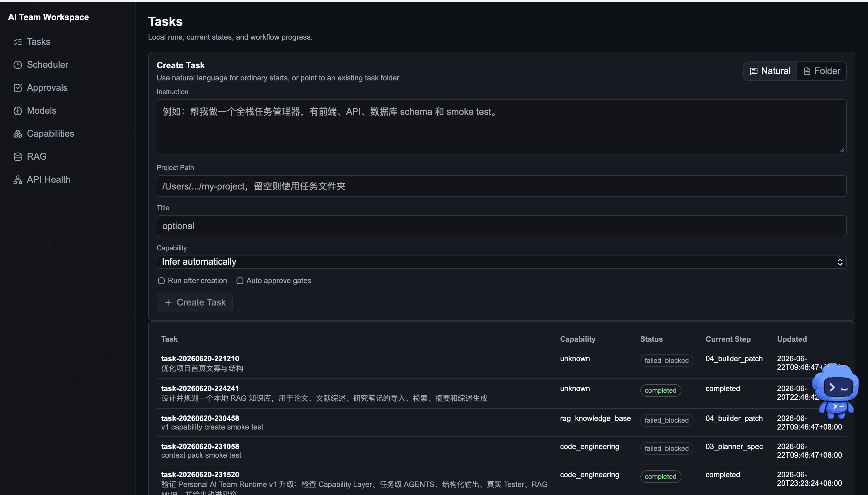This screenshot has height=495, width=868.
Task: Click completed badge for task-20260620-224241
Action: pos(660,390)
